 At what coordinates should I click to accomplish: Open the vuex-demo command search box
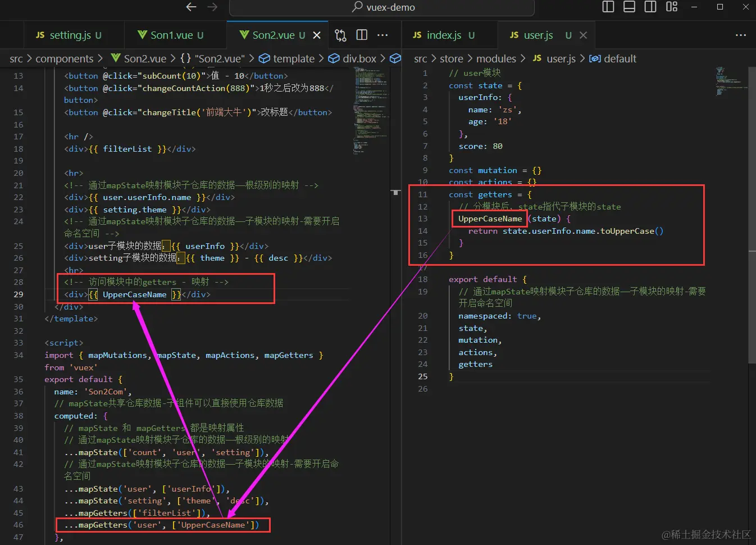pyautogui.click(x=382, y=7)
